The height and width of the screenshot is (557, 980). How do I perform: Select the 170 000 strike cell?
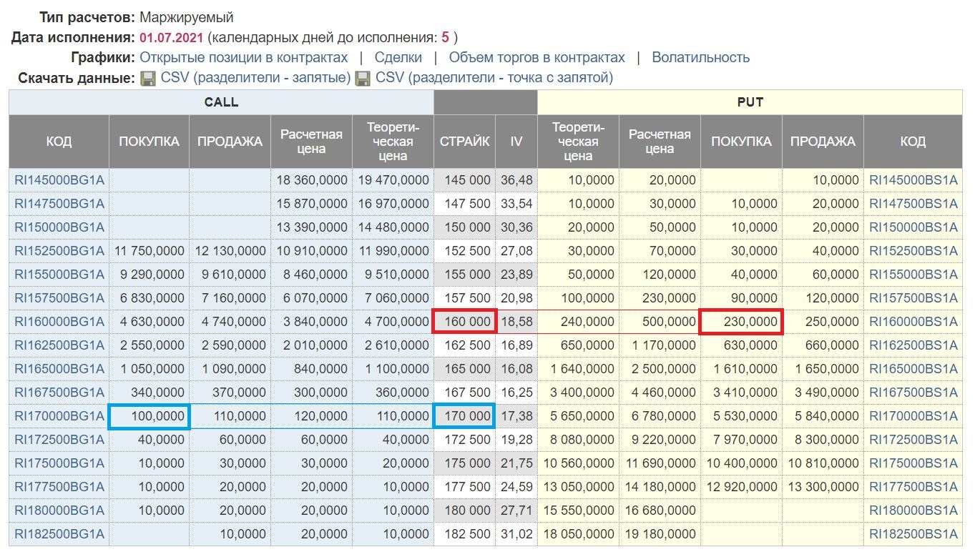click(464, 416)
